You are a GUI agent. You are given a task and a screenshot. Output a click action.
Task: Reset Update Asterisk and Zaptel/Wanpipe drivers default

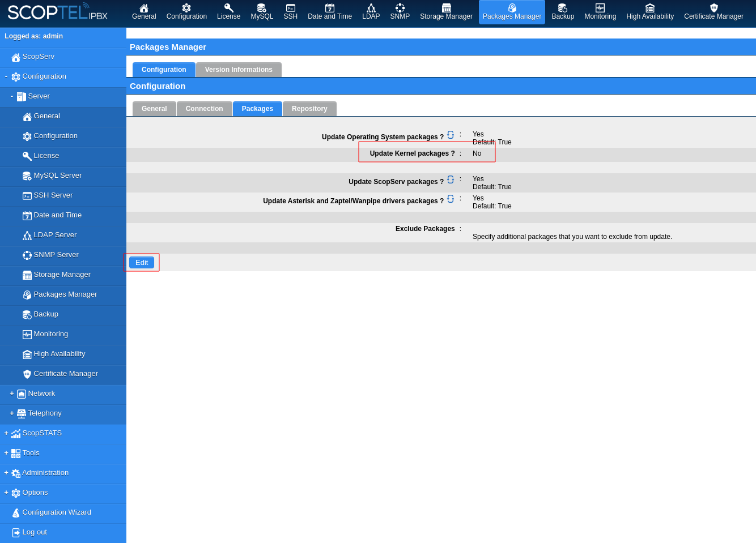pyautogui.click(x=451, y=199)
